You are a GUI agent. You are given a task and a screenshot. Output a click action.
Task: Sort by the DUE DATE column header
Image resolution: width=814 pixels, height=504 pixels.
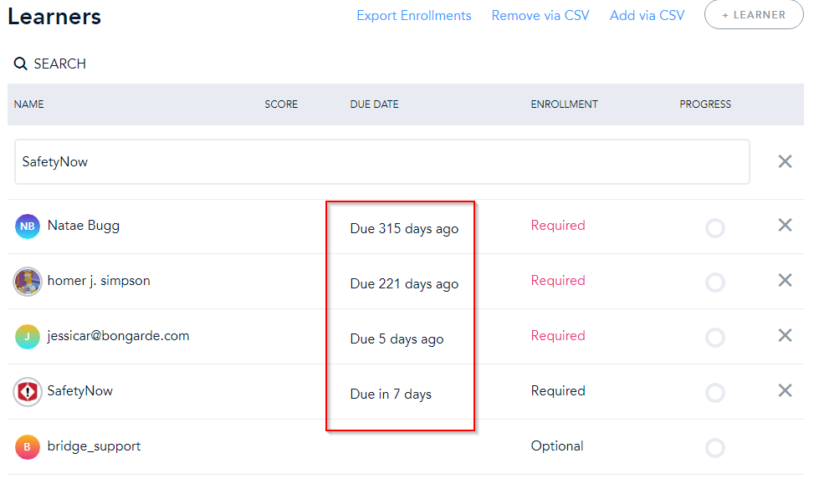point(374,104)
